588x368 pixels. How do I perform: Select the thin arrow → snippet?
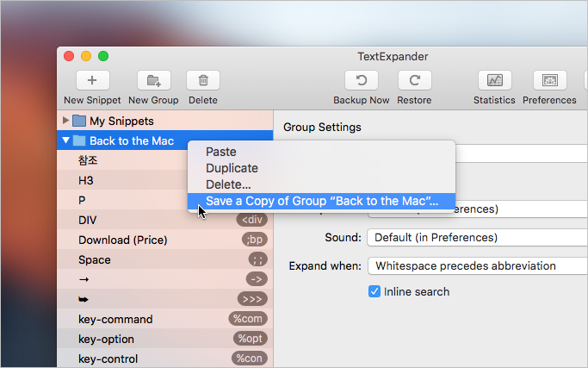click(x=165, y=279)
